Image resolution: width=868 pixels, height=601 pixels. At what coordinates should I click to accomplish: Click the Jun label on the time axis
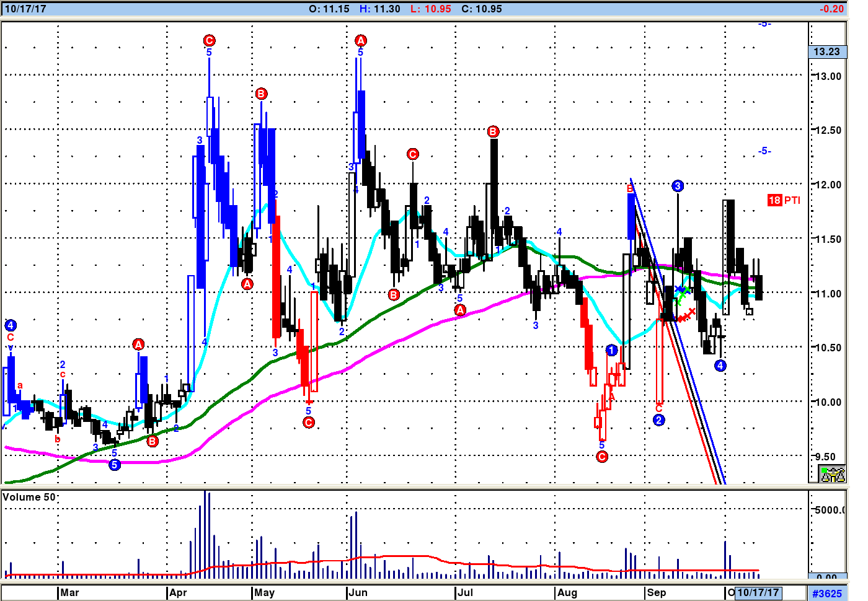pos(358,592)
